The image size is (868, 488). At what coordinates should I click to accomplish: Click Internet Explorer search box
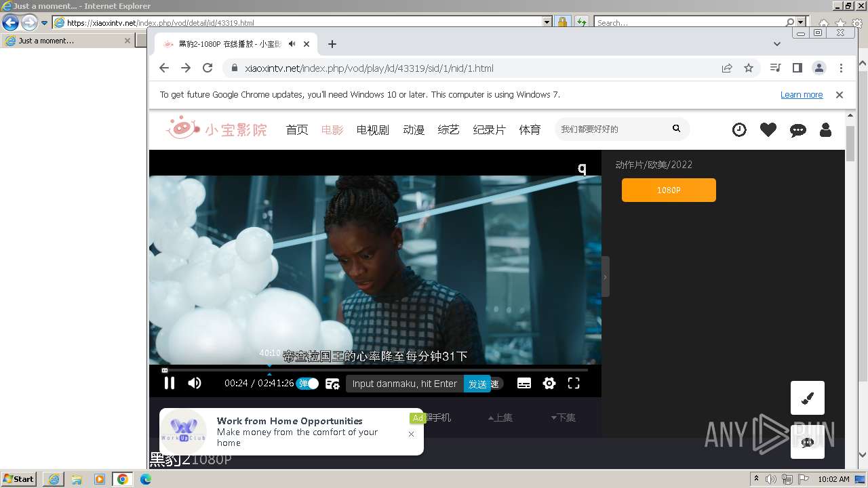[690, 22]
